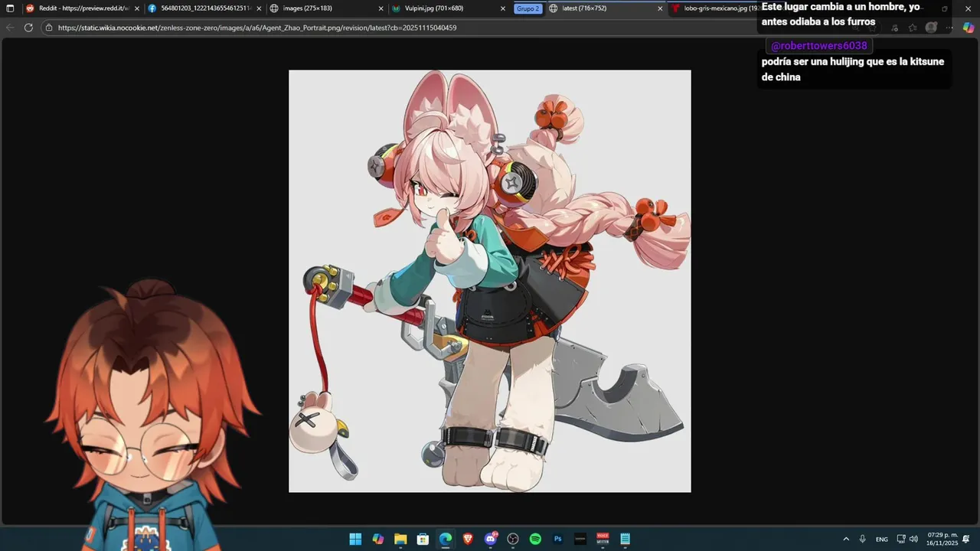Select the latest (716×752) tab
Screen dimensions: 980x551
tap(606, 8)
